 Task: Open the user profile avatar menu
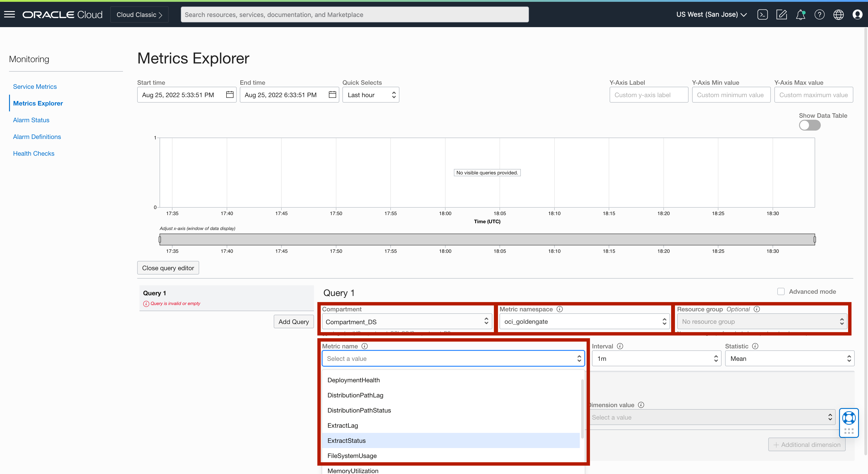pyautogui.click(x=857, y=14)
